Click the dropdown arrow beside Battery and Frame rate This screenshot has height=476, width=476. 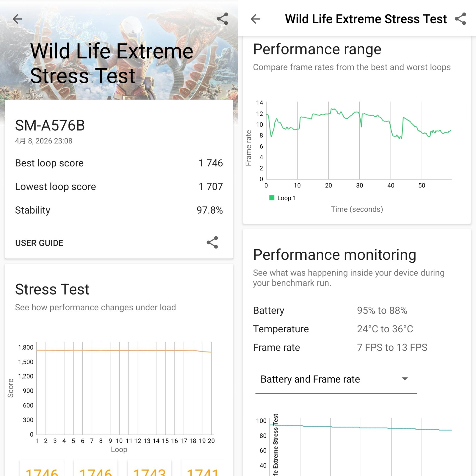405,379
